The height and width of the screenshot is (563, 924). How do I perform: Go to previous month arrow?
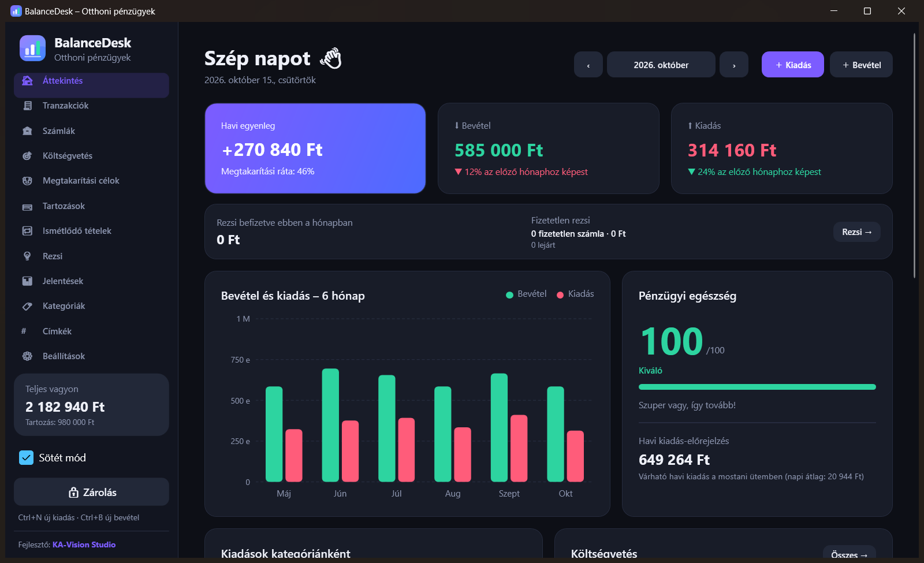pos(588,65)
